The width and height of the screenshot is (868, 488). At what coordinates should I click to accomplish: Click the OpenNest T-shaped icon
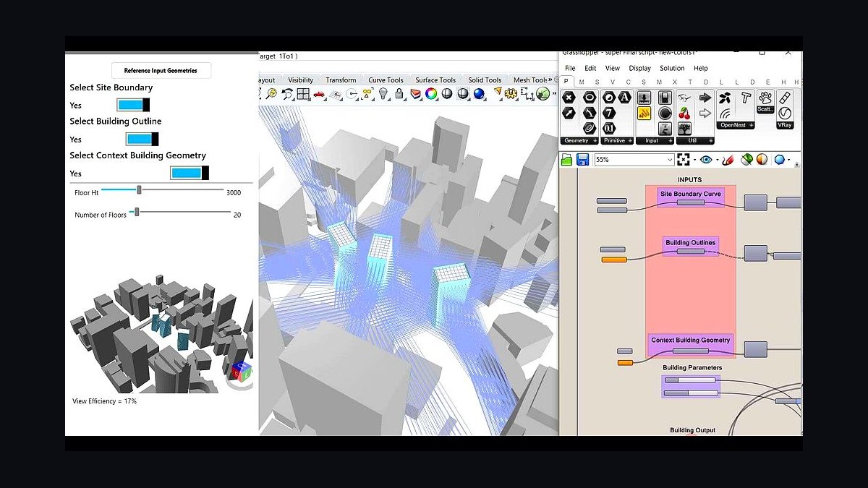pyautogui.click(x=744, y=97)
